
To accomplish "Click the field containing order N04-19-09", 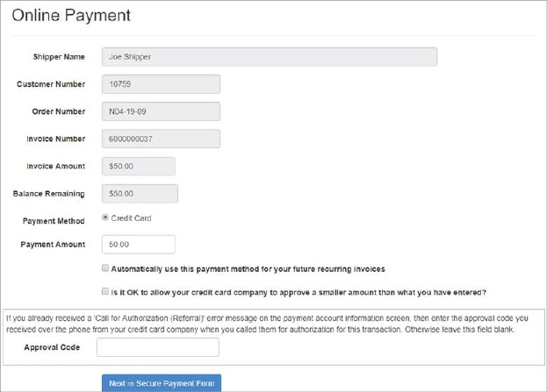I will [x=161, y=111].
